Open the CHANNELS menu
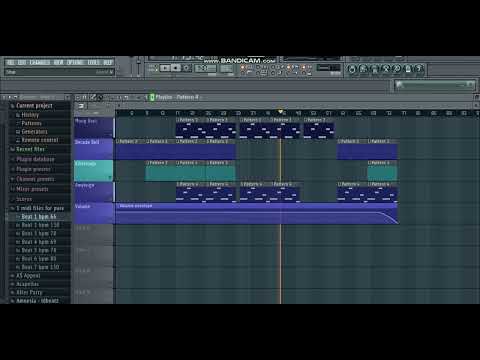The height and width of the screenshot is (360, 480). click(x=40, y=63)
